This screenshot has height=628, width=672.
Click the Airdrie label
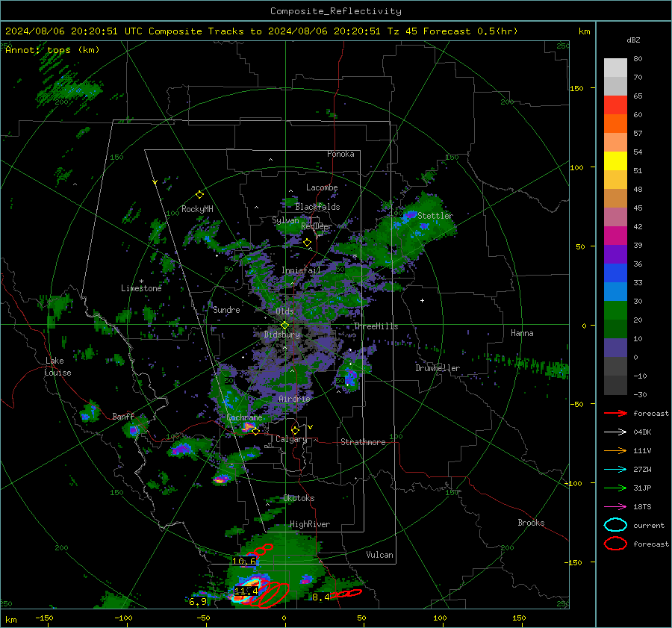[x=294, y=399]
